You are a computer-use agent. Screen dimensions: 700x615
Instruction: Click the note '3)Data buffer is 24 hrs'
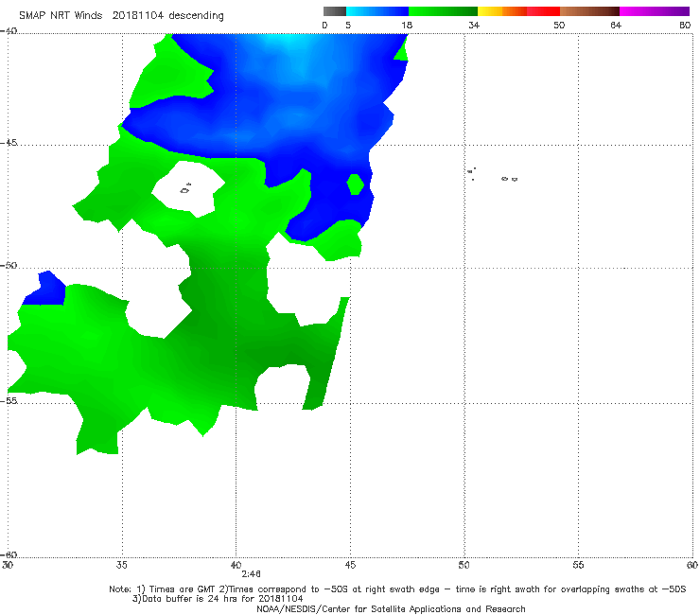tap(218, 599)
